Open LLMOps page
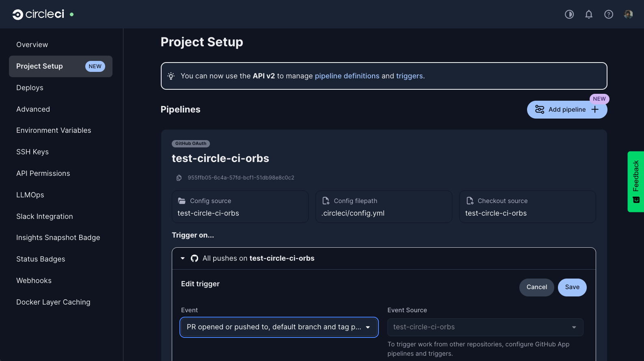The width and height of the screenshot is (644, 361). click(x=30, y=195)
